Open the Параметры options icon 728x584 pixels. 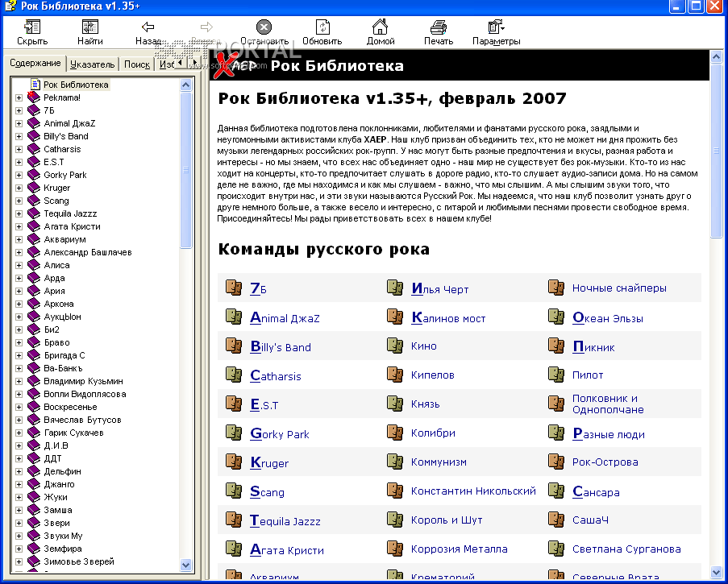[x=496, y=27]
